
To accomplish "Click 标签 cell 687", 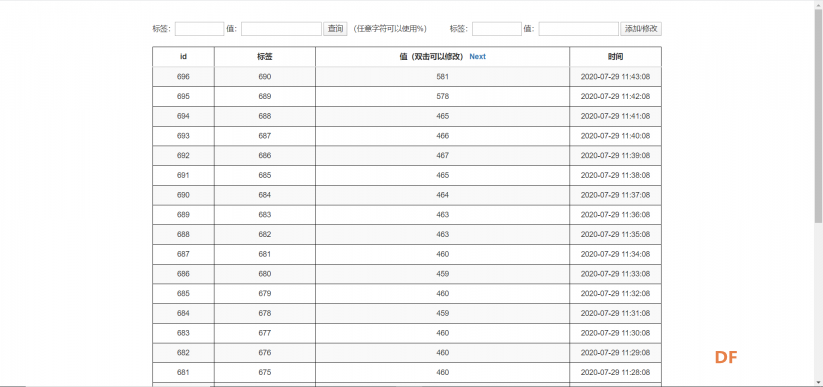I will 265,136.
